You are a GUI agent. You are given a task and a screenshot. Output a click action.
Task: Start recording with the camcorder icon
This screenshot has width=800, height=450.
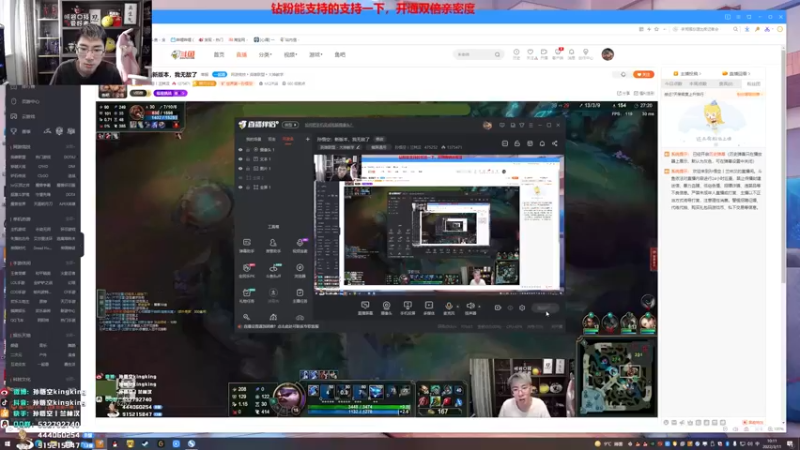coord(497,308)
